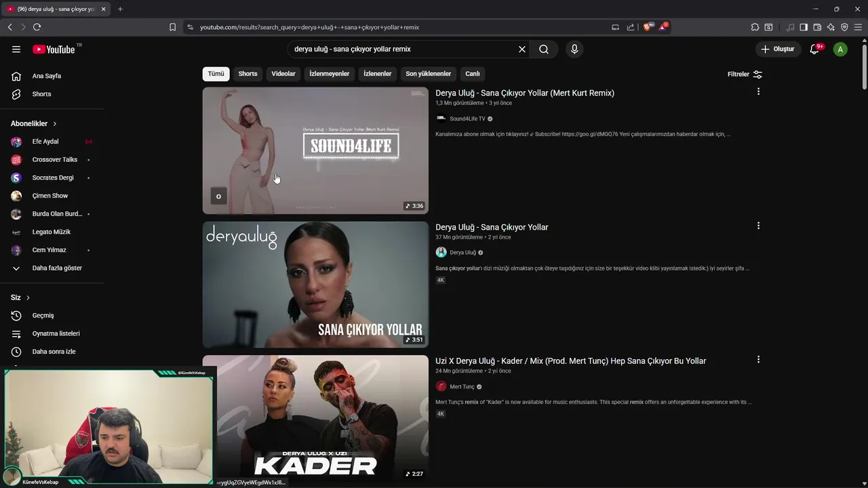This screenshot has width=868, height=488.
Task: Open Legato Müzik subscription channel
Action: click(x=53, y=232)
